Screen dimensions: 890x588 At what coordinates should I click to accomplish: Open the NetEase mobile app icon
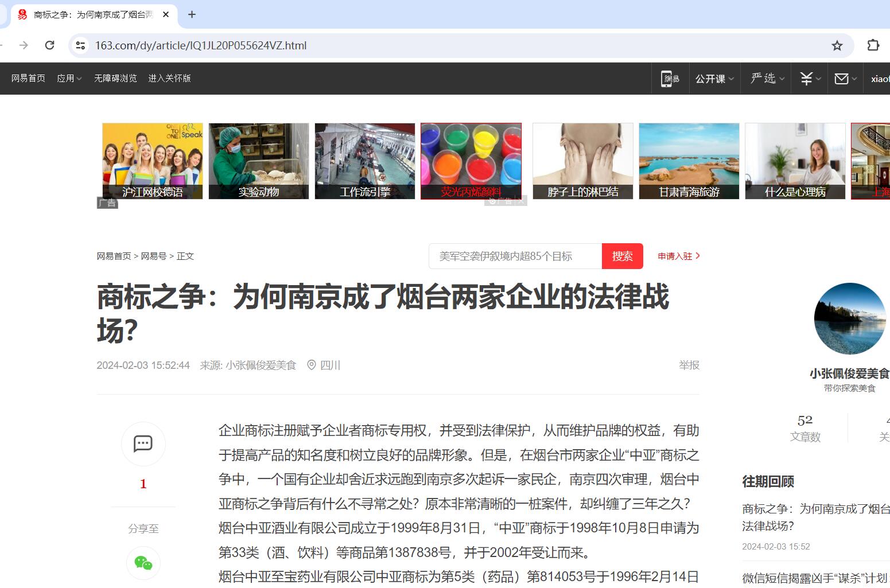pyautogui.click(x=670, y=79)
